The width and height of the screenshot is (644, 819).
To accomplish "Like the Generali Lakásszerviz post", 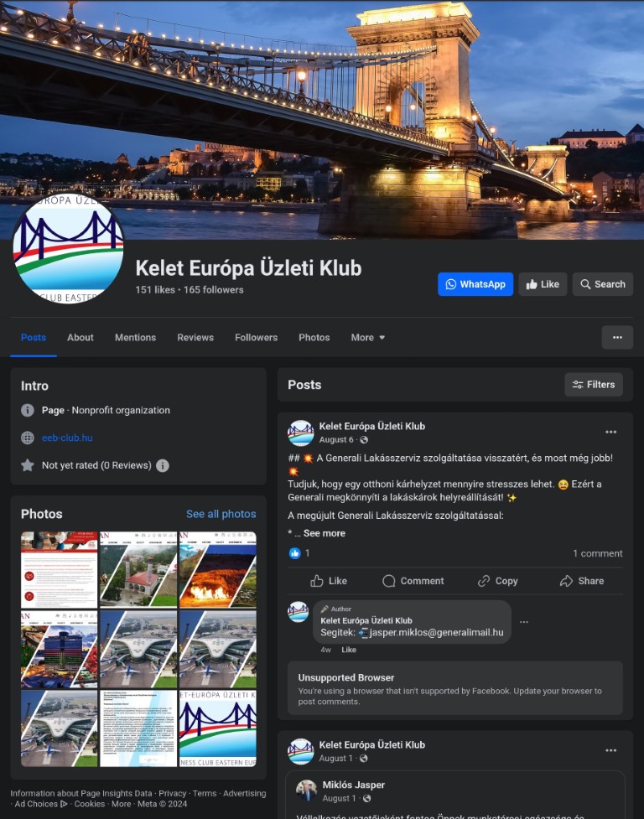I will click(x=329, y=581).
